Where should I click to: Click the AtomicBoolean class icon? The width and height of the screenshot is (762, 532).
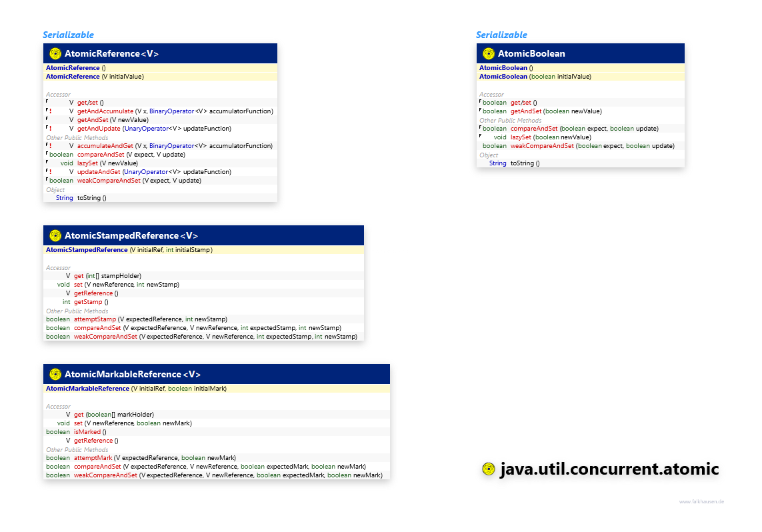click(x=489, y=54)
